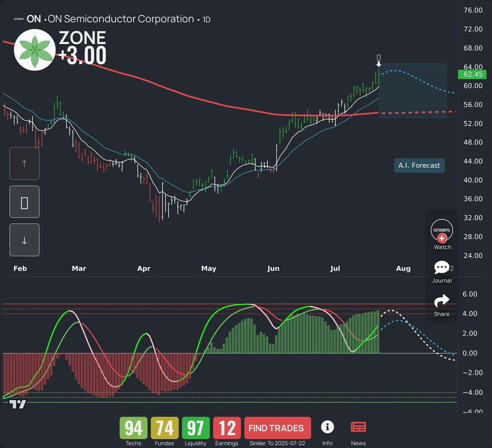Tap the Apr label on time axis
This screenshot has height=448, width=492.
click(144, 268)
